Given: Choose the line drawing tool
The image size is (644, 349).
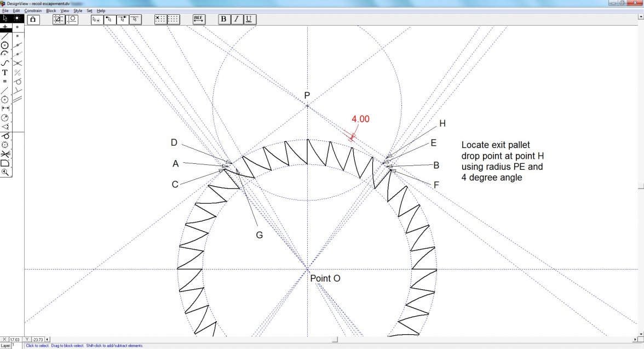Looking at the screenshot, I should click(x=5, y=36).
